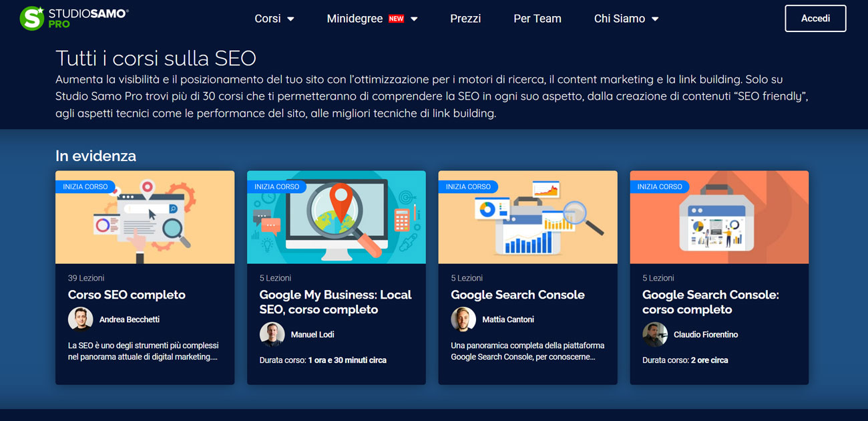
Task: Click the 39 Lezioni label
Action: coord(86,278)
